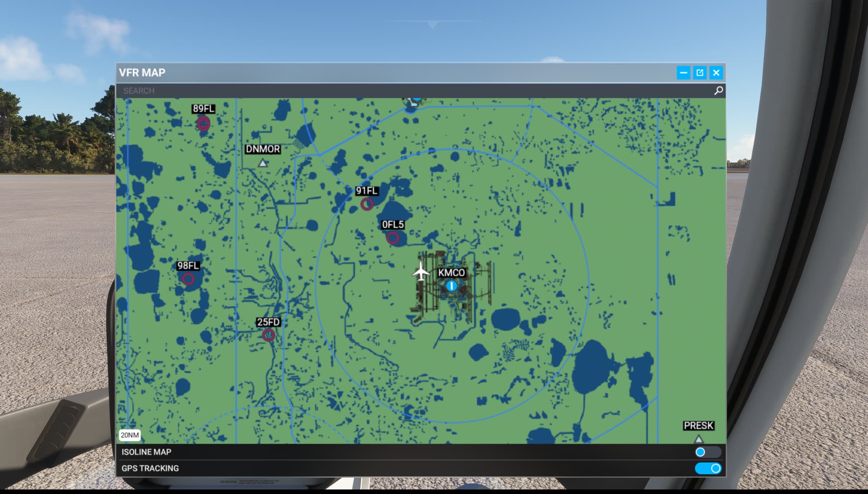Click the DNMOR waypoint label
The image size is (868, 494).
(x=263, y=149)
